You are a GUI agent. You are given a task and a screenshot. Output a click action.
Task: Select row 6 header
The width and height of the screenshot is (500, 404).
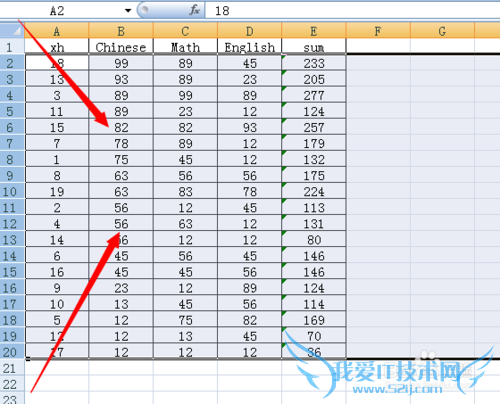coord(12,127)
